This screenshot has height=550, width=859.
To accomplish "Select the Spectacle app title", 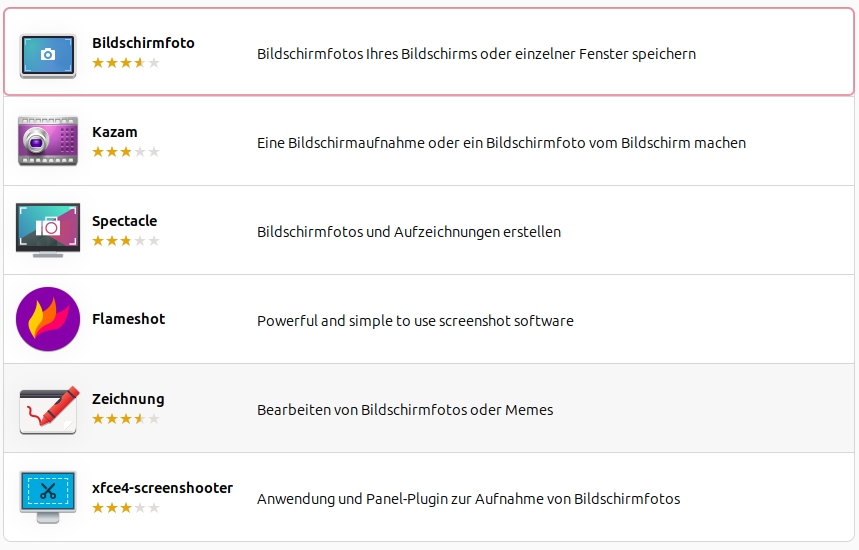I will click(124, 221).
